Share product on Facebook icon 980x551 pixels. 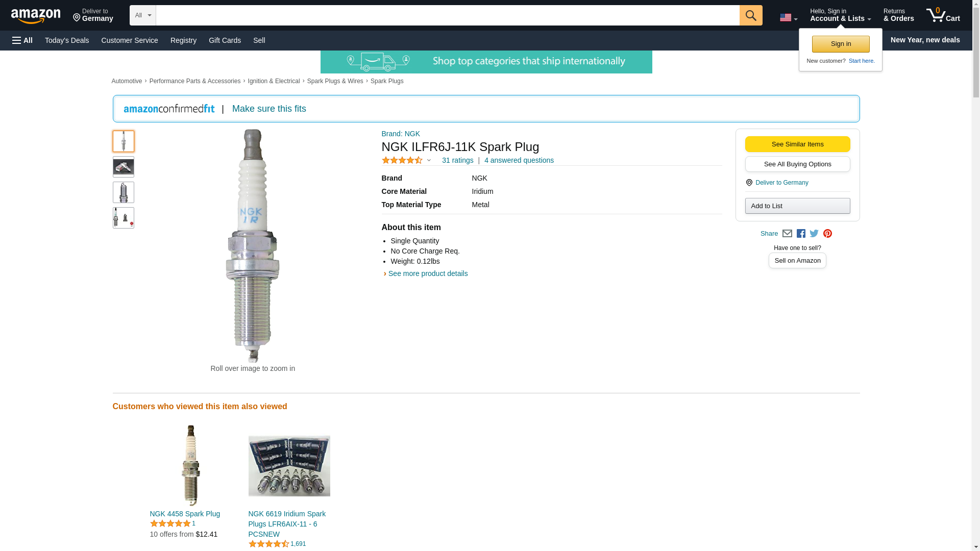[801, 234]
